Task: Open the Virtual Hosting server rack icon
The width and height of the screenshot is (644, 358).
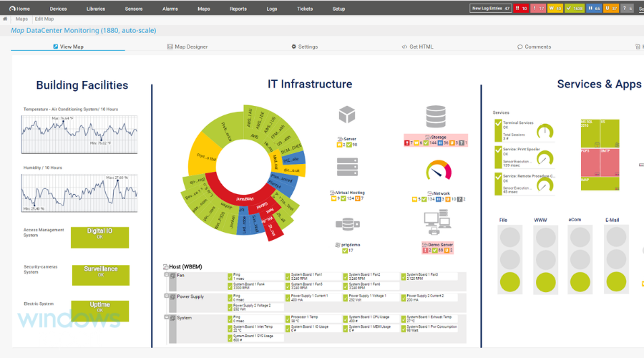Action: point(348,168)
